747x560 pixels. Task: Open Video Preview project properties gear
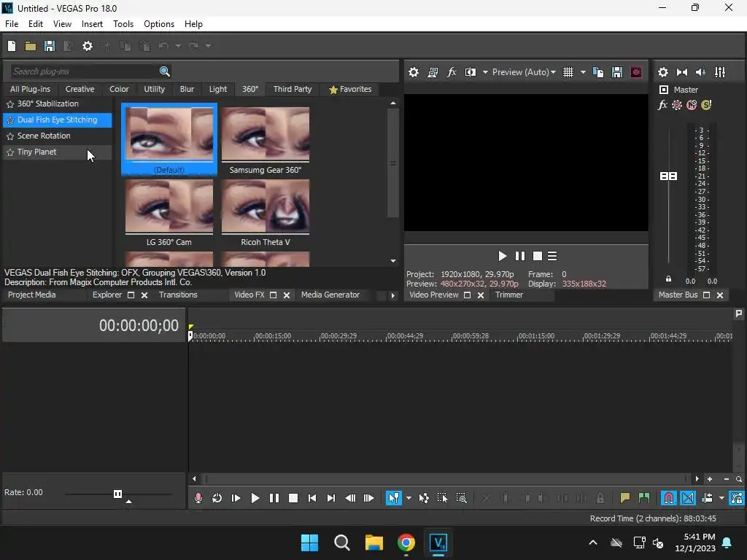(x=414, y=72)
